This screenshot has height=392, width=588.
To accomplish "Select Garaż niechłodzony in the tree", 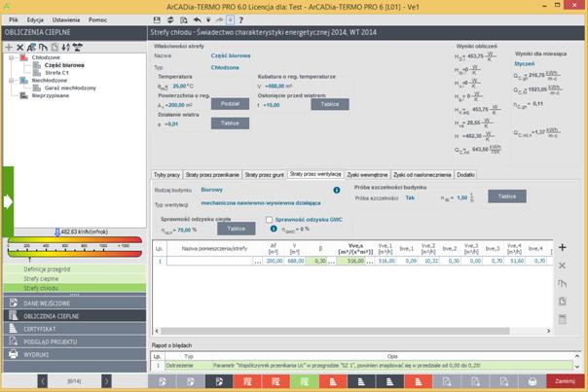I will pos(70,89).
